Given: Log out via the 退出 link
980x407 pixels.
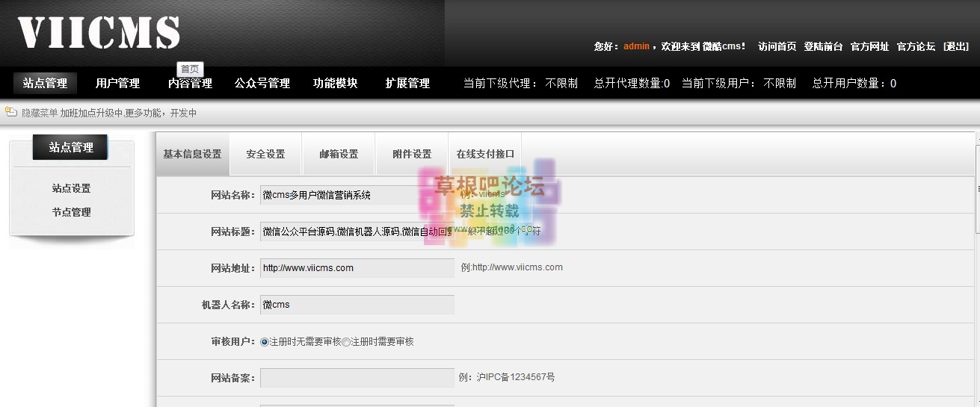Looking at the screenshot, I should pos(956,46).
